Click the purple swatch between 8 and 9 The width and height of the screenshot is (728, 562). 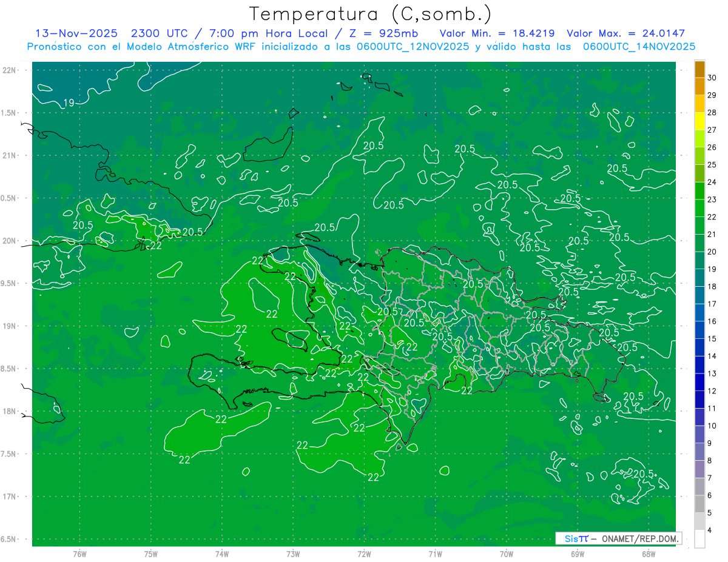point(699,452)
